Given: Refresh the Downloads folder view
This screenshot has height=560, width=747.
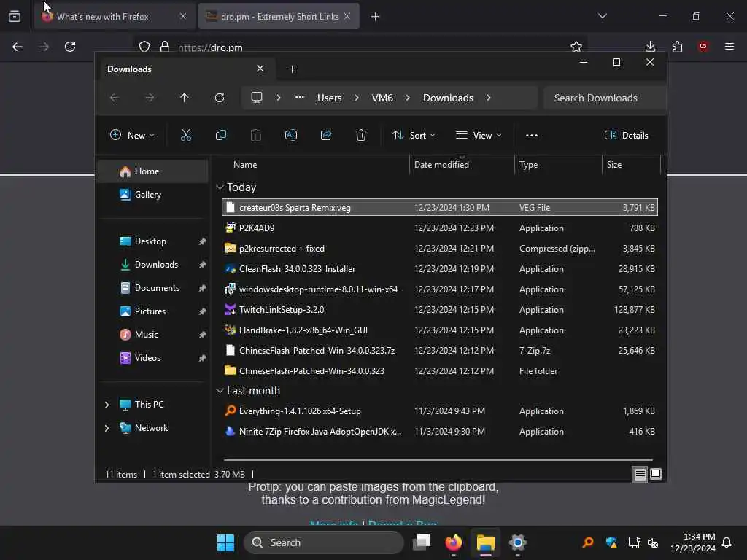Looking at the screenshot, I should tap(219, 98).
